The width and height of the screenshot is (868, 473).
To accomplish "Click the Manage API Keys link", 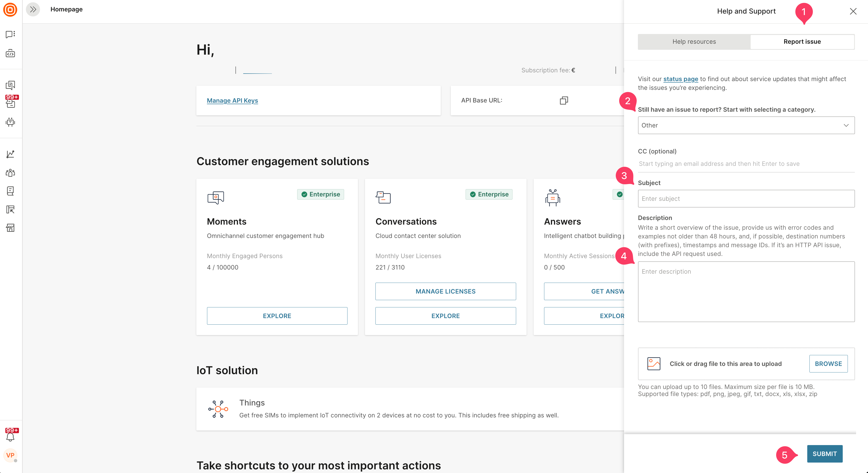I will (232, 100).
